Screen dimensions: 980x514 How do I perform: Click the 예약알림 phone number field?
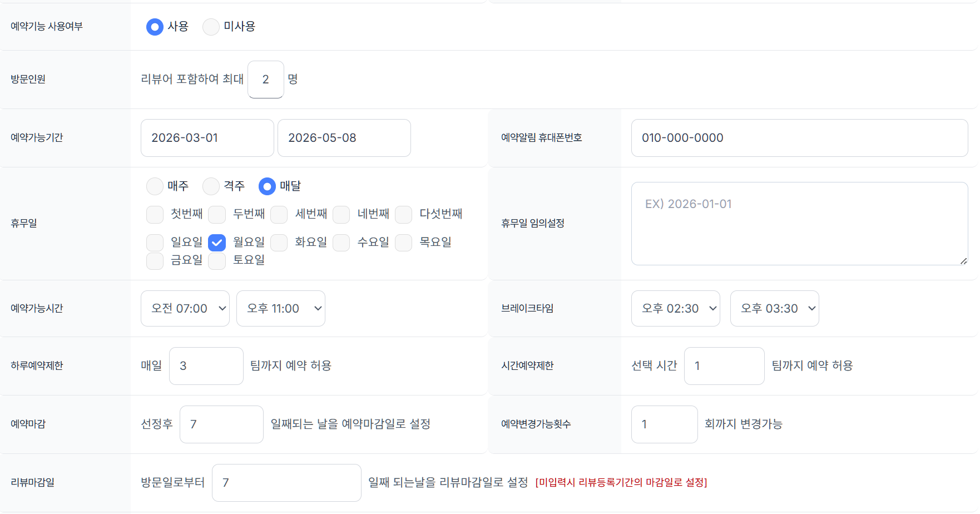pos(799,138)
